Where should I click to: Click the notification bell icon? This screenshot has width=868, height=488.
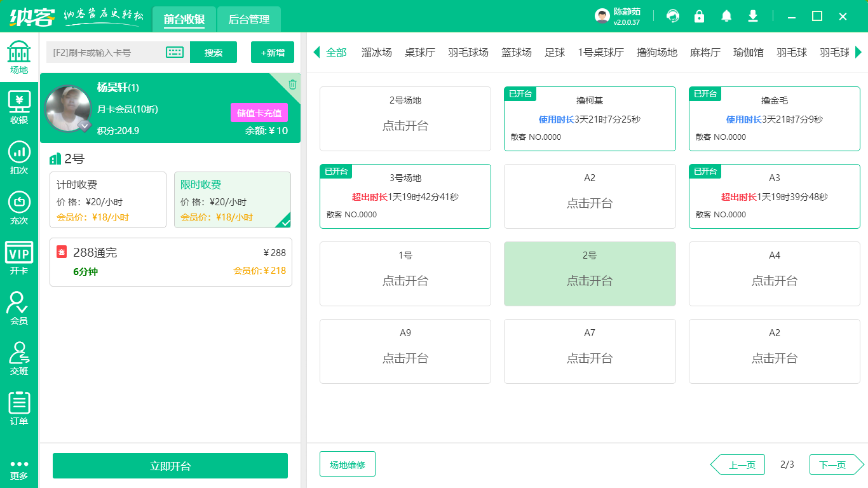coord(726,17)
